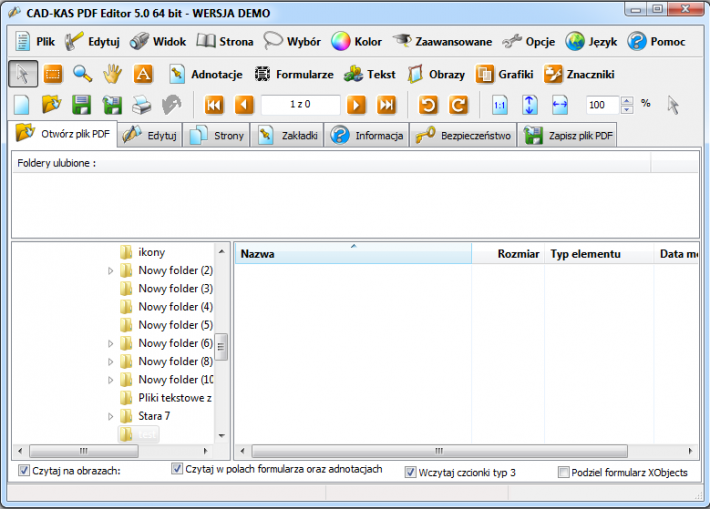710x509 pixels.
Task: Expand the Stara 7 folder
Action: coord(110,416)
